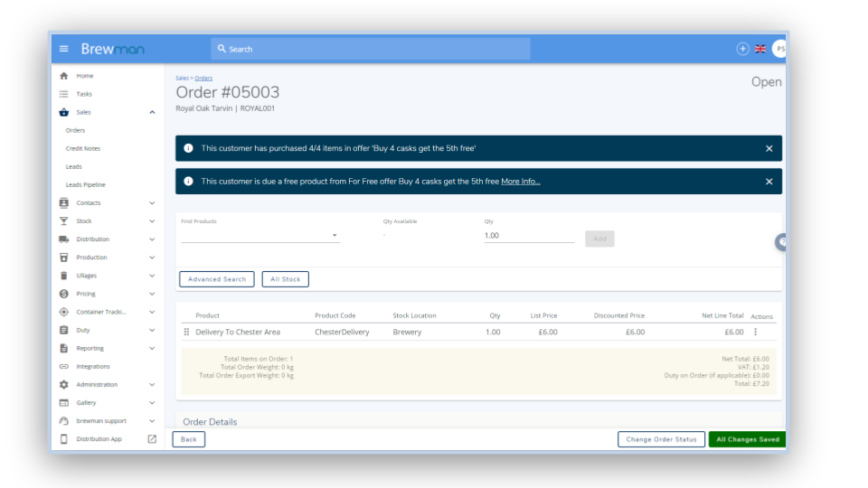
Task: Dismiss the 'due a free product' banner
Action: (769, 182)
